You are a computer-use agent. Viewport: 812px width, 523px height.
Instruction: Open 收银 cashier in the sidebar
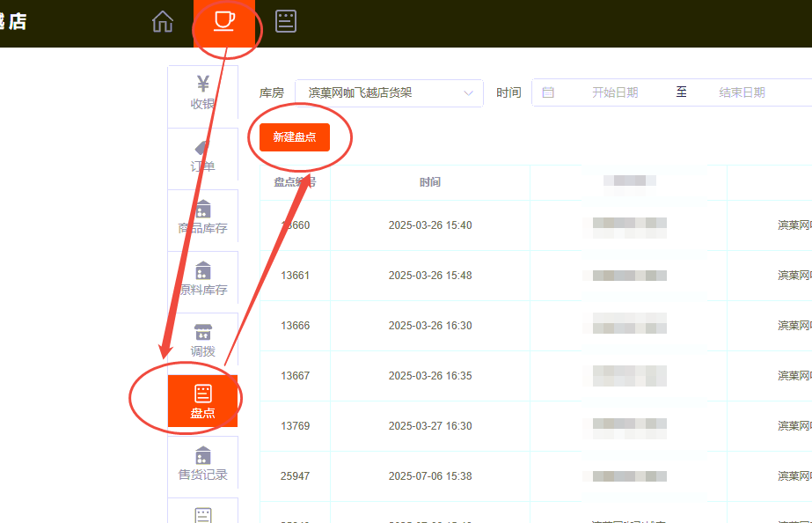click(202, 92)
